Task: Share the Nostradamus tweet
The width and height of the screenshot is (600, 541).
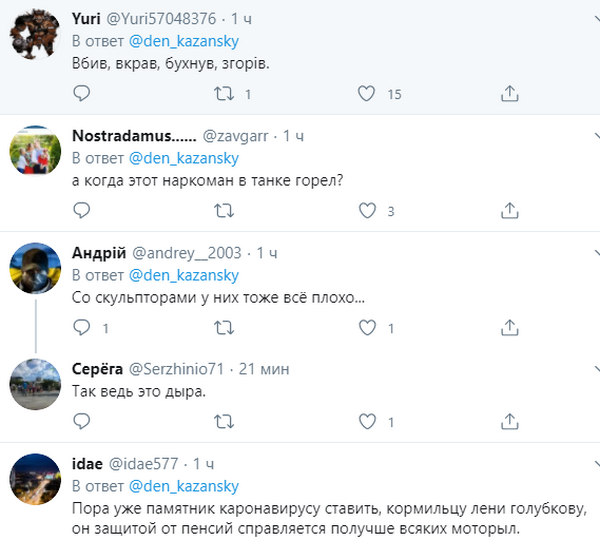Action: (x=509, y=211)
